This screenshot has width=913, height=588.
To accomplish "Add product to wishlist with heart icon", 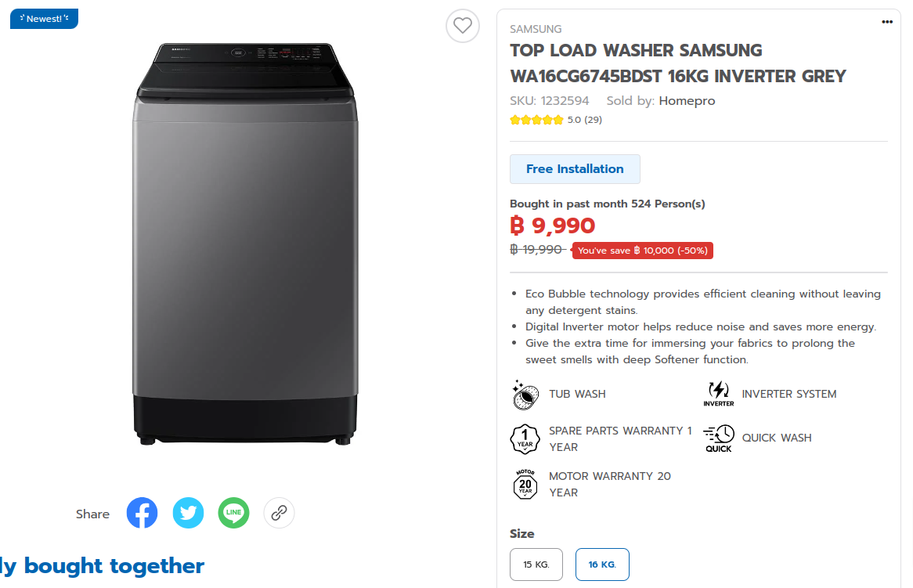I will 462,26.
